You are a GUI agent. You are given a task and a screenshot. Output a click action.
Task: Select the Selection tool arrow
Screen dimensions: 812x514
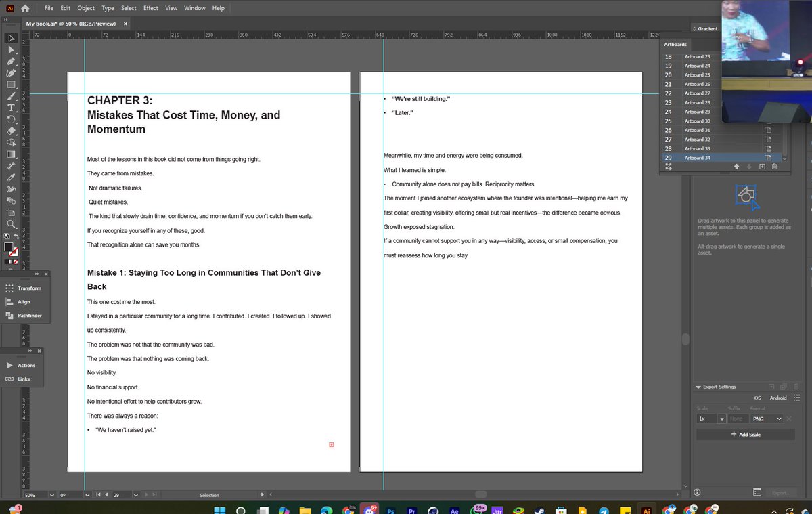point(11,39)
